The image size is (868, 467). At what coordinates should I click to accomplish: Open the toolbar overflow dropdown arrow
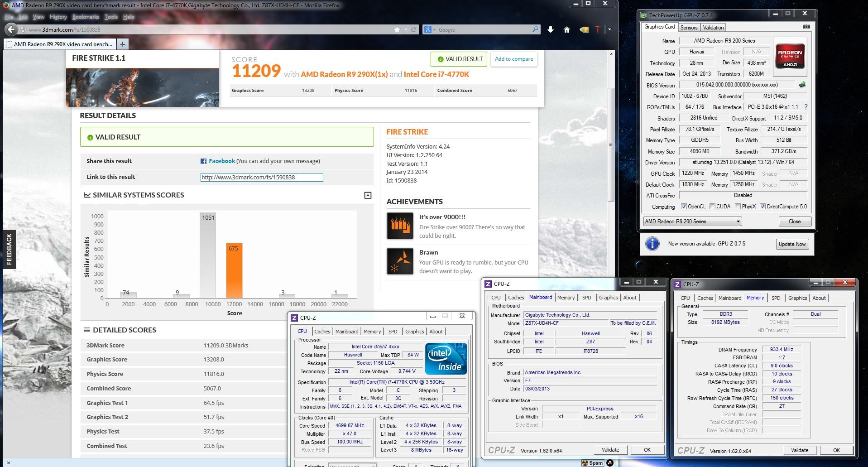[609, 29]
